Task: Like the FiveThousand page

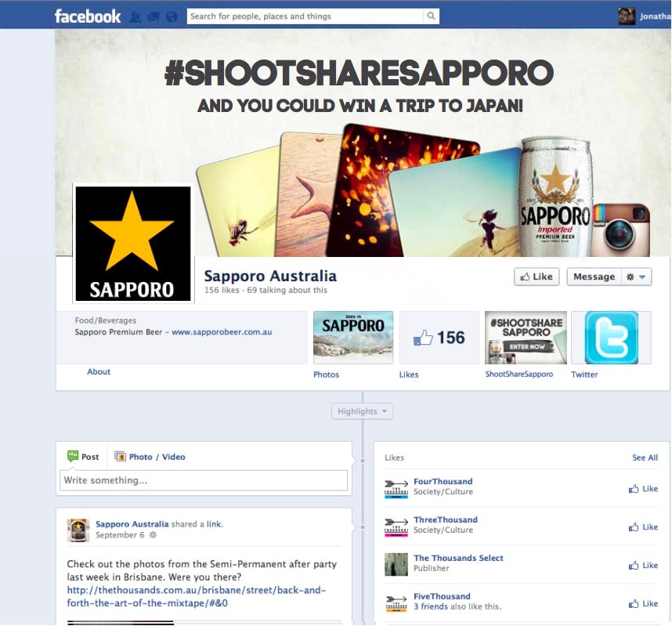Action: [x=643, y=604]
